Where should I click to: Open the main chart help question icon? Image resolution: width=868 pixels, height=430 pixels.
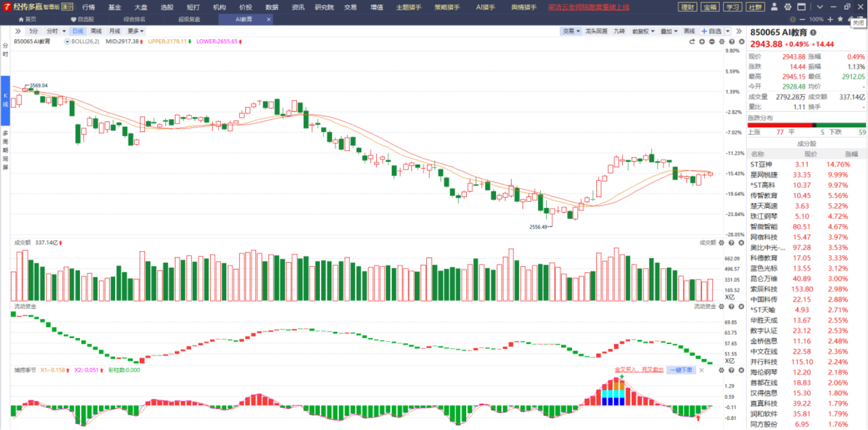pos(731,42)
